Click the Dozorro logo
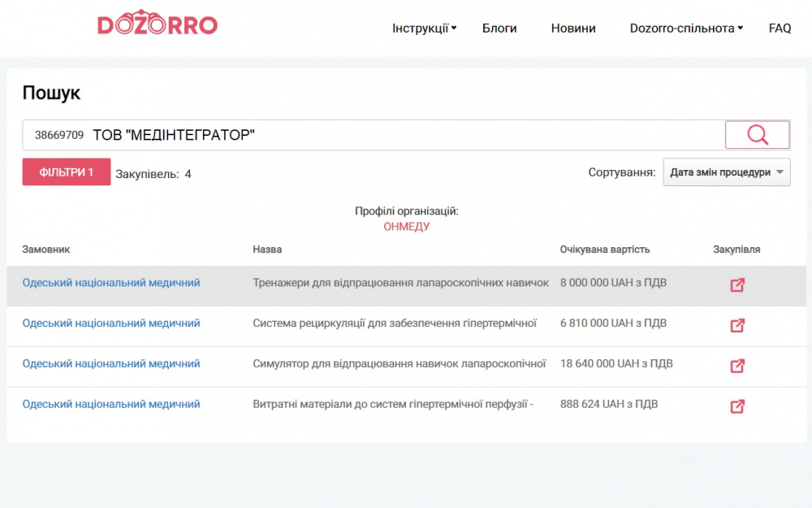 (x=158, y=24)
